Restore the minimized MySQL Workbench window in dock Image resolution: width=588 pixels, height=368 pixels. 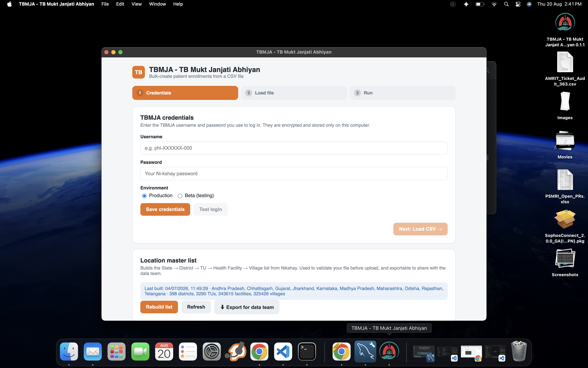[424, 352]
